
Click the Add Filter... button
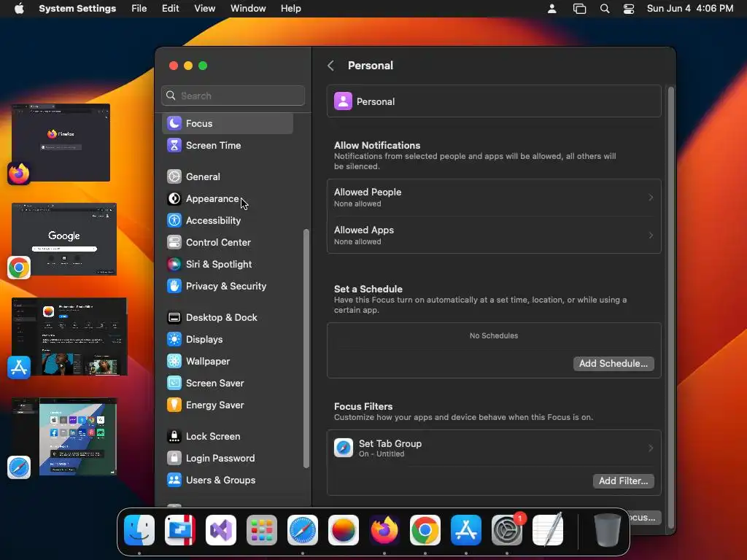(623, 481)
